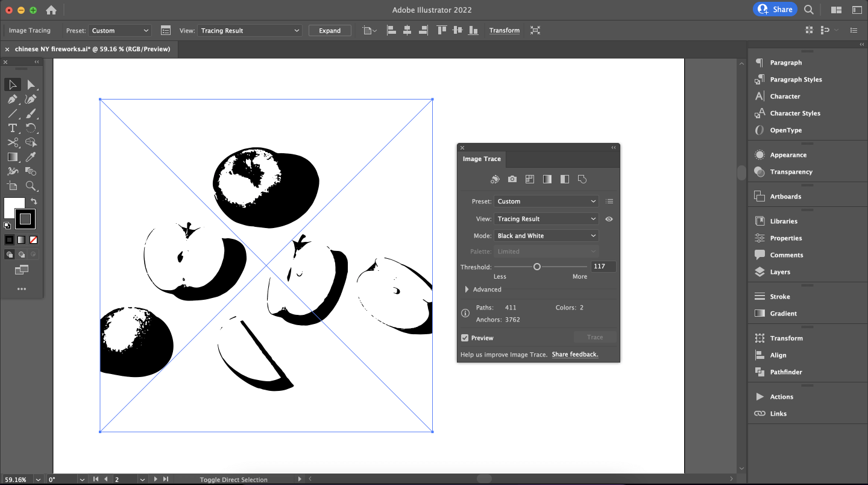Switch to Draw Behind mode
The height and width of the screenshot is (485, 868).
[x=21, y=255]
